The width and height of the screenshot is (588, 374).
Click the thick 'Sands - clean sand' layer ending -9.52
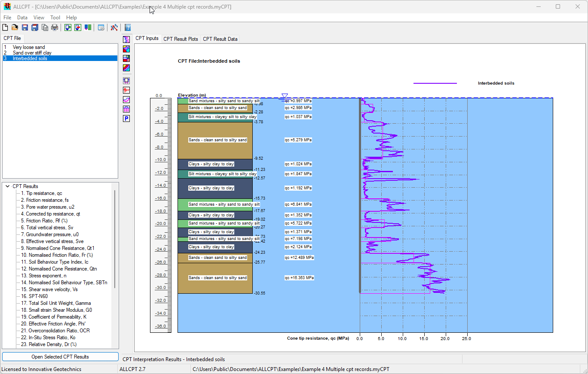(x=215, y=140)
